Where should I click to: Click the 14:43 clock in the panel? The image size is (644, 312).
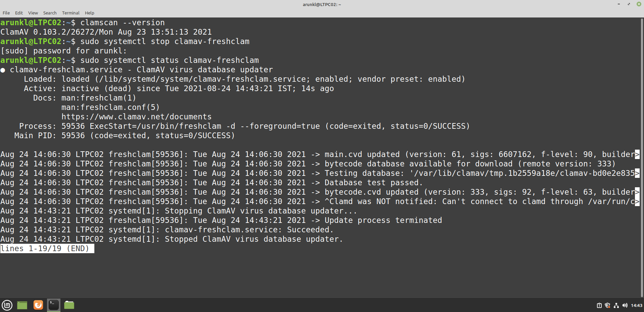636,305
